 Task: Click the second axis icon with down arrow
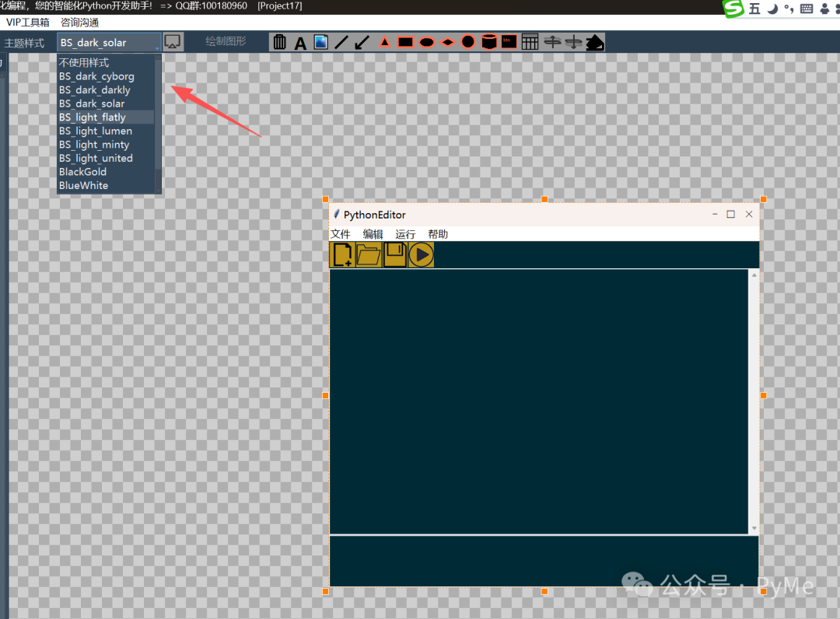(573, 42)
